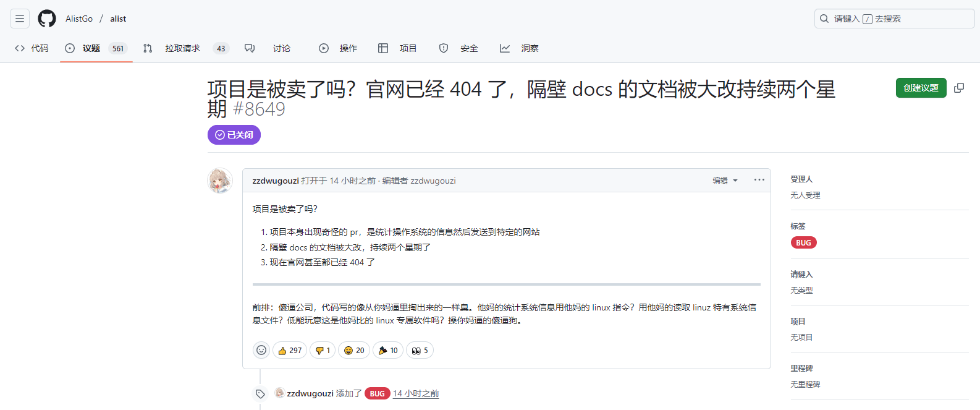Image resolution: width=980 pixels, height=410 pixels.
Task: Open the hamburger navigation menu
Action: (x=20, y=19)
